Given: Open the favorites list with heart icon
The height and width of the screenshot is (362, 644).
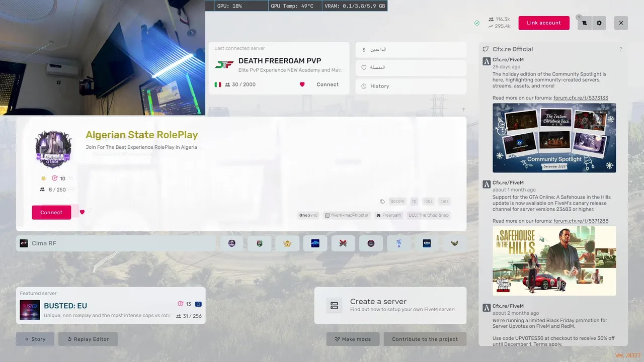Looking at the screenshot, I should pos(411,68).
